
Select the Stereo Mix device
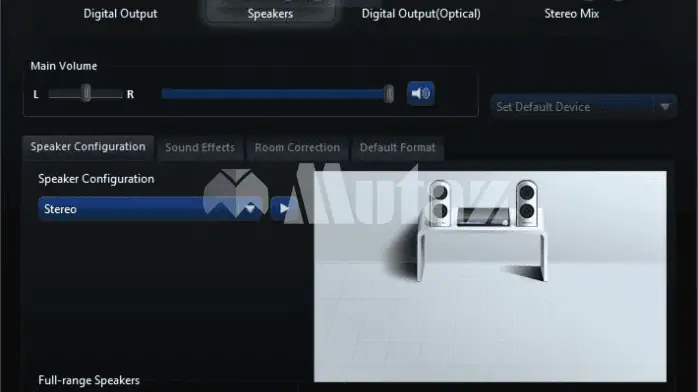(x=572, y=14)
